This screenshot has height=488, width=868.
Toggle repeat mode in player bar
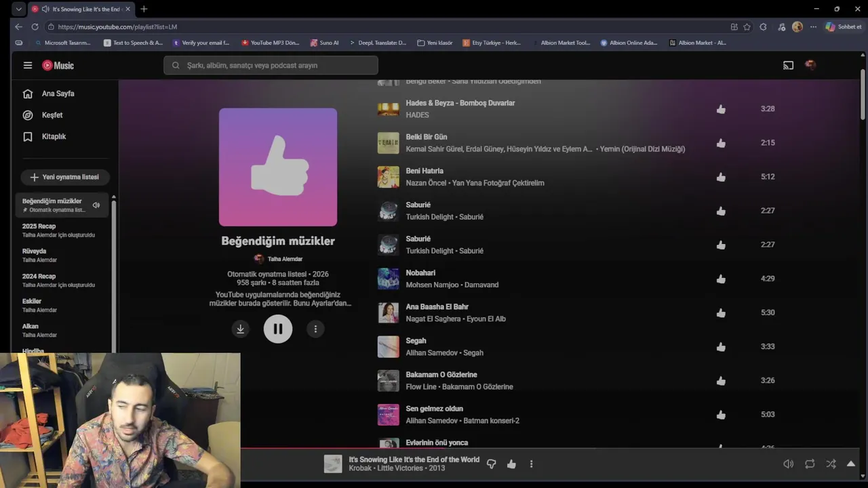[810, 464]
